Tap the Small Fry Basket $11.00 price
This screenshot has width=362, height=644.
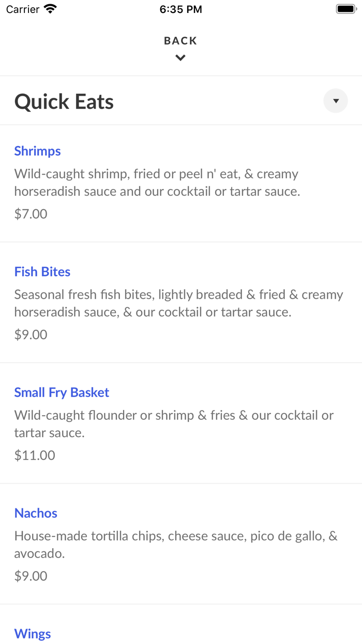[x=35, y=455]
